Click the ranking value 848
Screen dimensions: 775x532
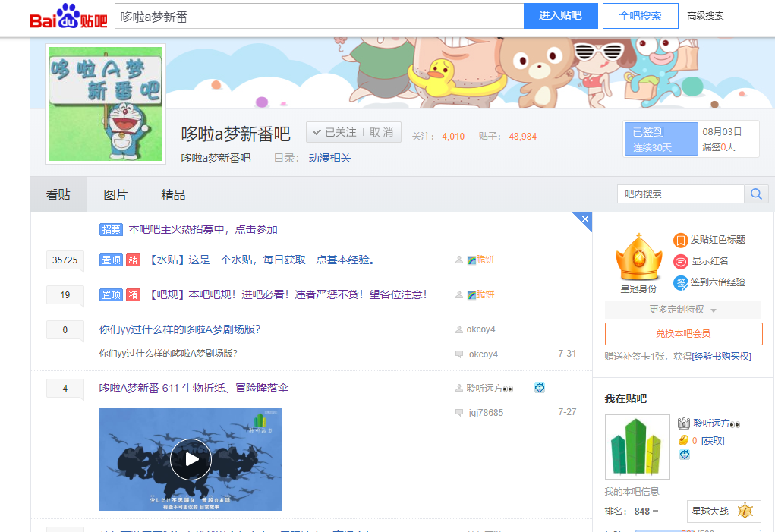pos(642,512)
